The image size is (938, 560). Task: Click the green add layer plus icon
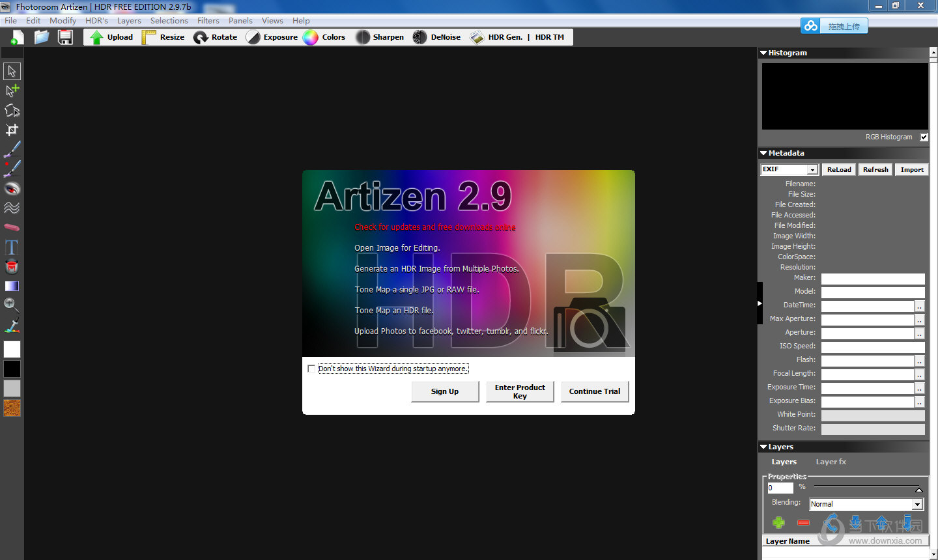tap(778, 522)
